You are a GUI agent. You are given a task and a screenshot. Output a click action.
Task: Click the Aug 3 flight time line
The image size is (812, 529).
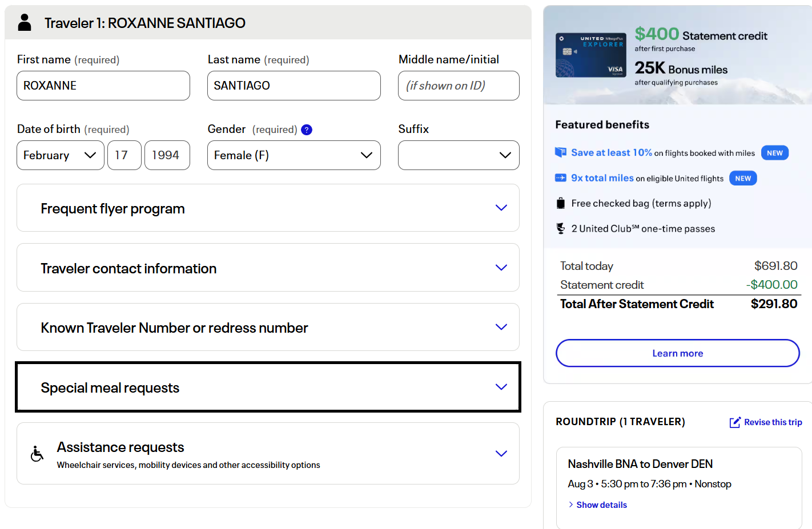pos(649,484)
